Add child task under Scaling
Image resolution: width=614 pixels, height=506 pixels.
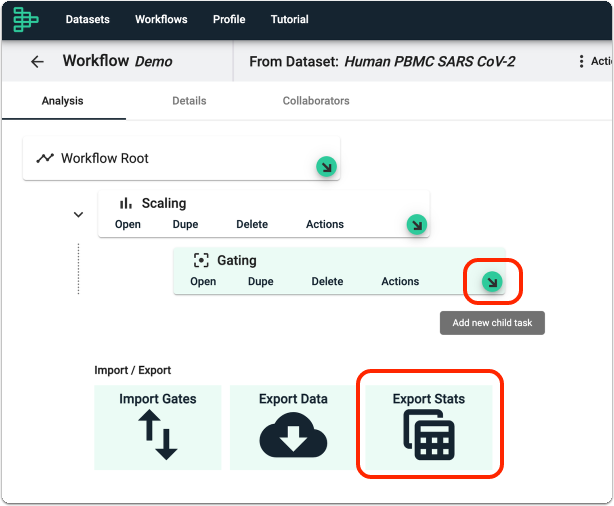417,225
